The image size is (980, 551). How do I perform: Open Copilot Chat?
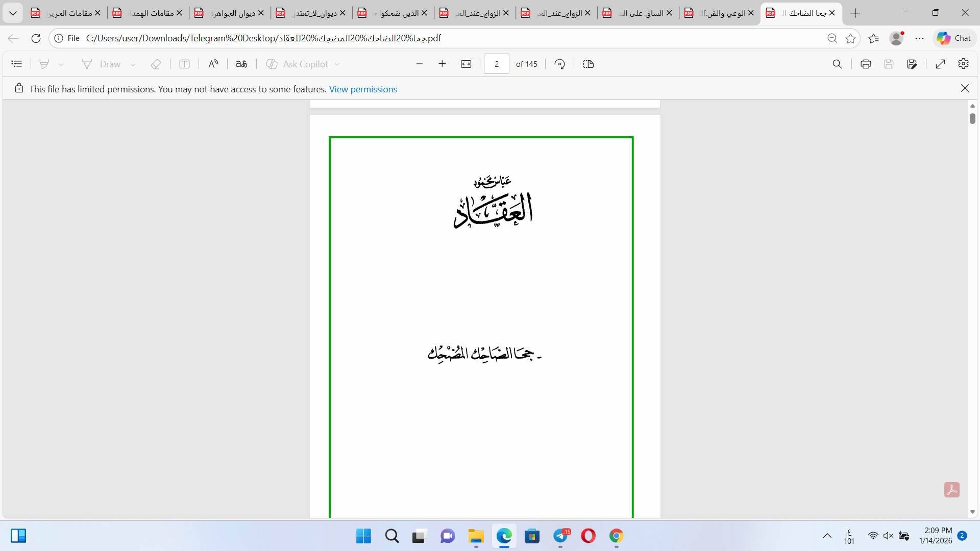point(954,38)
